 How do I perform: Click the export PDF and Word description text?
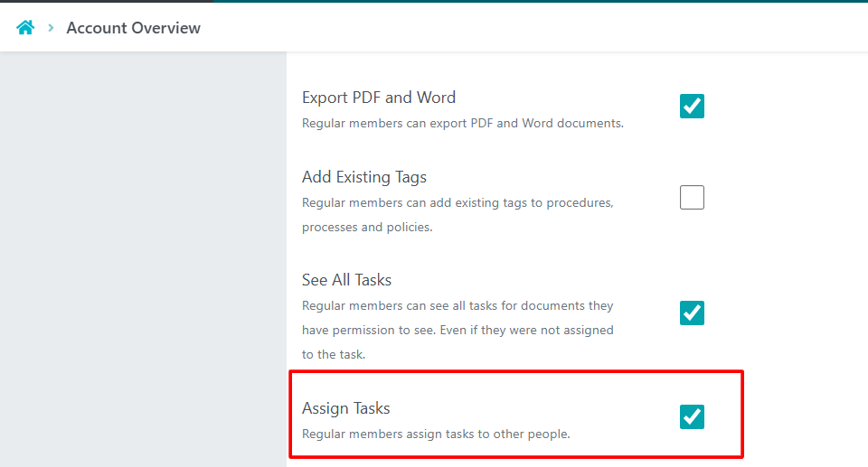[462, 123]
